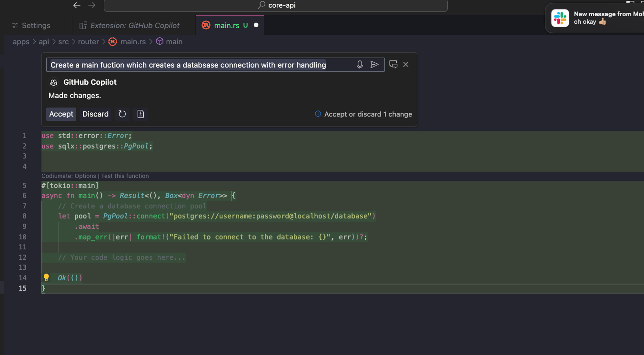Click the extension icon on Copilot tab
Image resolution: width=644 pixels, height=355 pixels.
pyautogui.click(x=83, y=25)
